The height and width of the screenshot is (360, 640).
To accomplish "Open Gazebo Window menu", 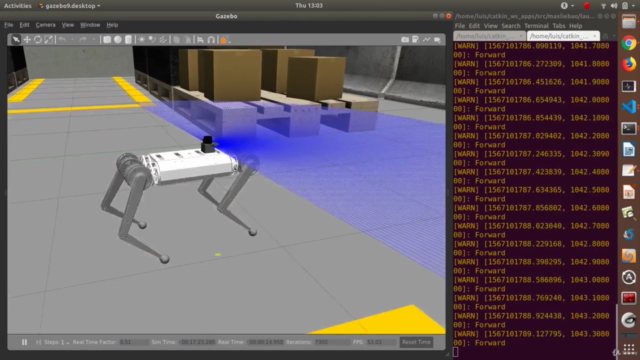I will coord(90,25).
